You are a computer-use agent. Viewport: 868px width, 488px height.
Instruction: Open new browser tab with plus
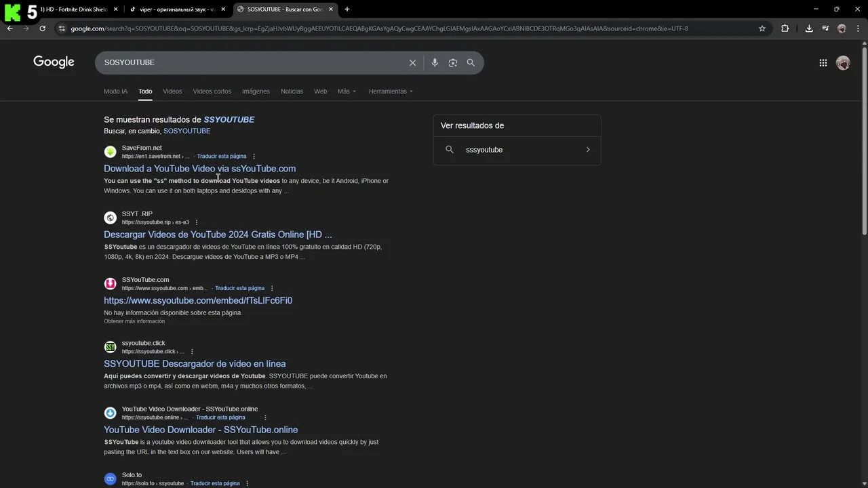[347, 9]
